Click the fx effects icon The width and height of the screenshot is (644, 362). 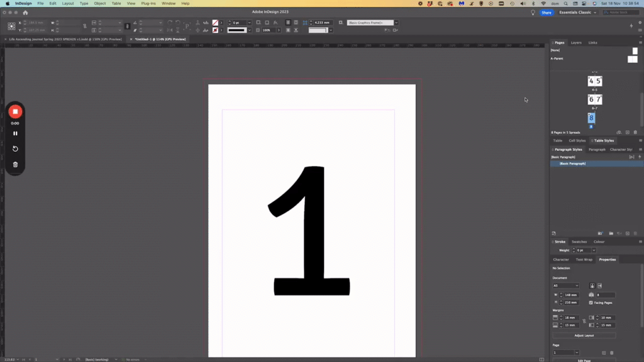click(275, 23)
